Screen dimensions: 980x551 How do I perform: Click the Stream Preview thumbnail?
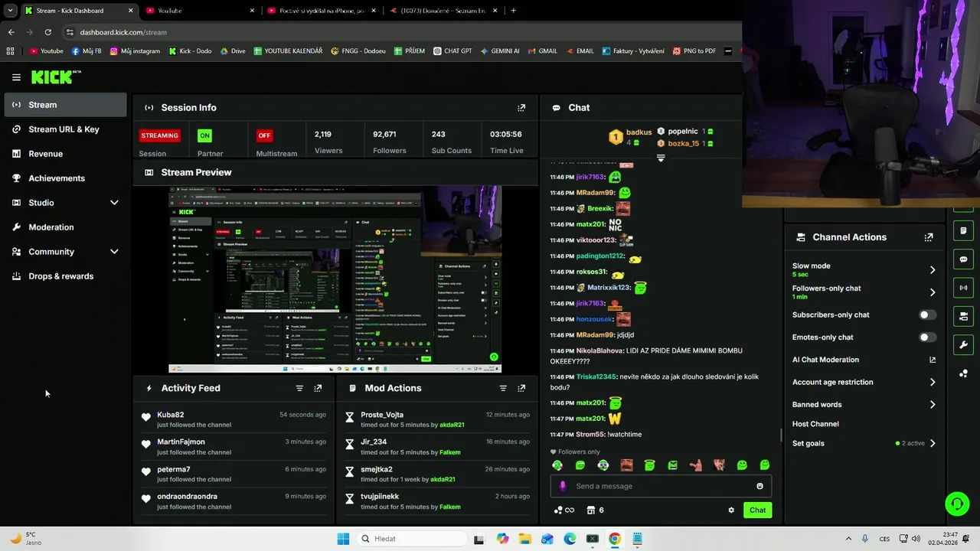point(335,279)
